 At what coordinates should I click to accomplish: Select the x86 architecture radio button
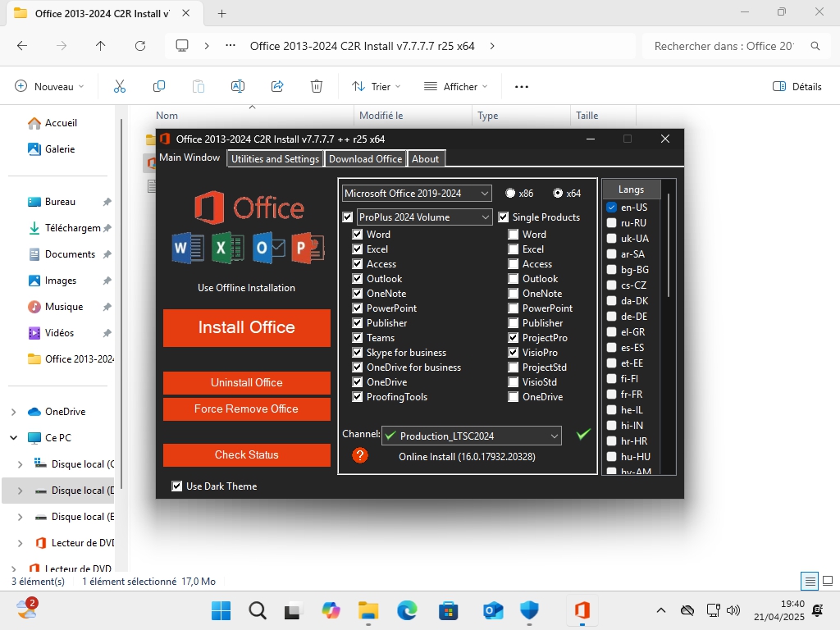tap(510, 194)
